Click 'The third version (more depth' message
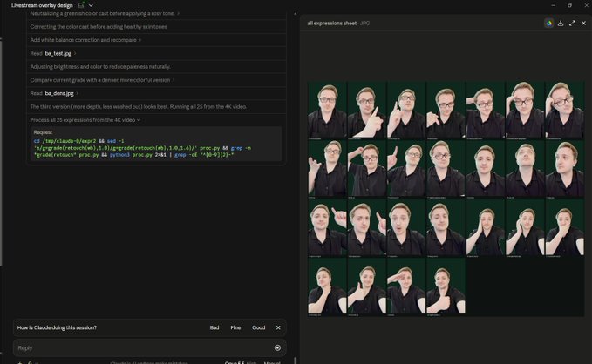 coord(139,107)
